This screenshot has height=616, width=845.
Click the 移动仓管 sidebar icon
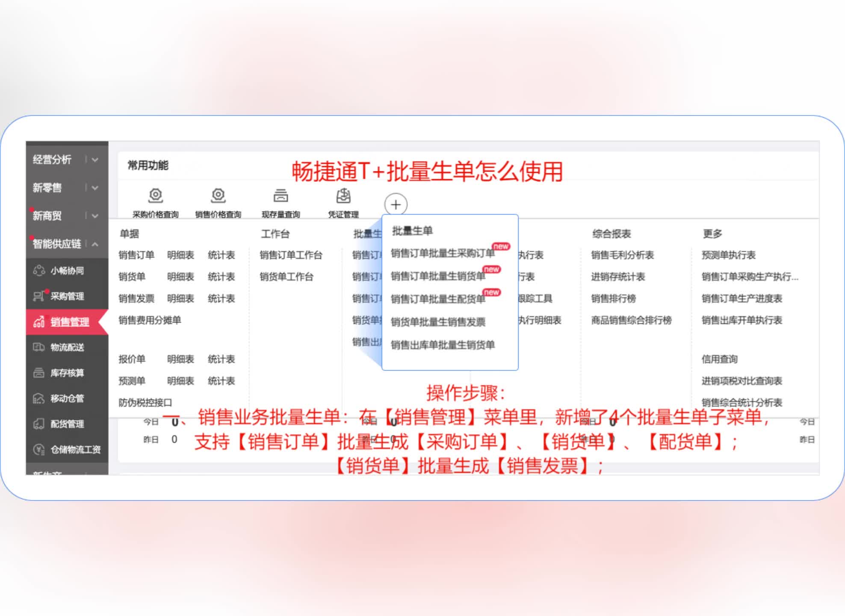(39, 398)
